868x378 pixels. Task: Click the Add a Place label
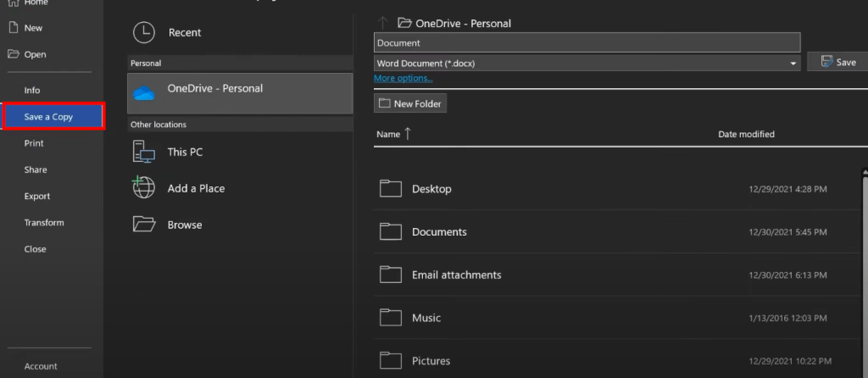pyautogui.click(x=196, y=189)
